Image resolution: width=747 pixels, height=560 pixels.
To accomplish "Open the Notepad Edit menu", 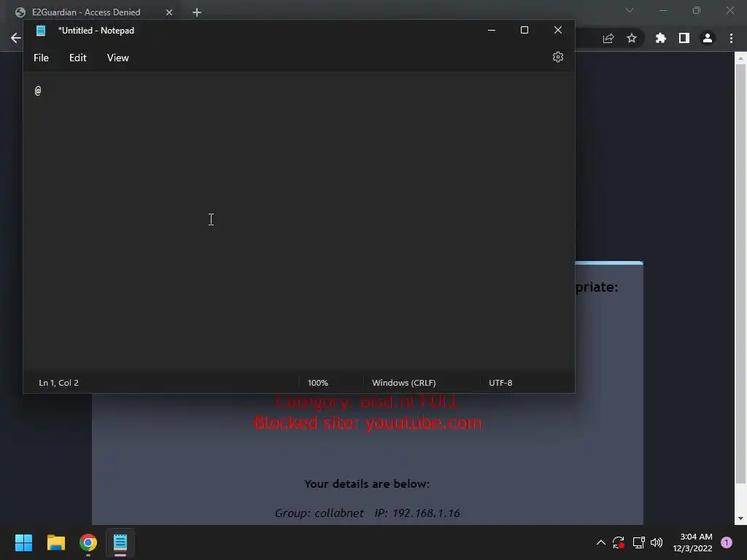I will click(x=77, y=58).
